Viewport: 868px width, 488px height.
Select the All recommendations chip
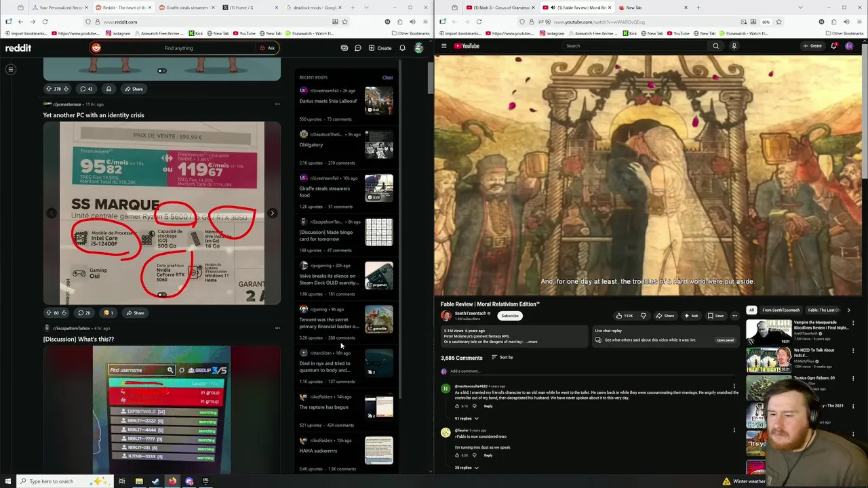751,310
